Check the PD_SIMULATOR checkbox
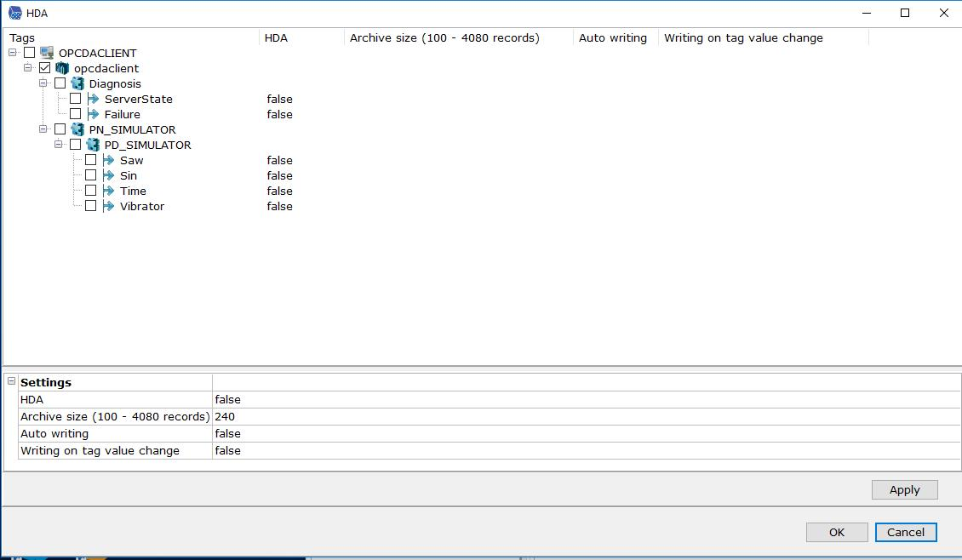The height and width of the screenshot is (560, 962). coord(76,145)
